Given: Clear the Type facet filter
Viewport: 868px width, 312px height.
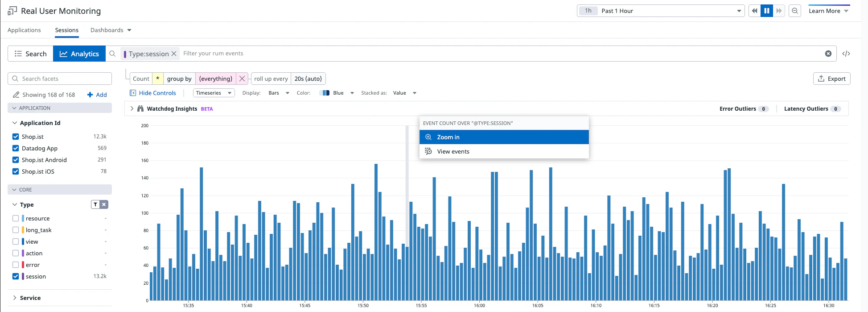Looking at the screenshot, I should pyautogui.click(x=104, y=204).
